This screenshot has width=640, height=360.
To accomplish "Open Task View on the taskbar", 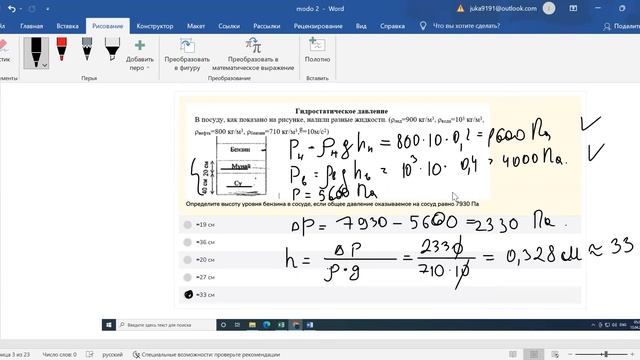I will pos(237,325).
